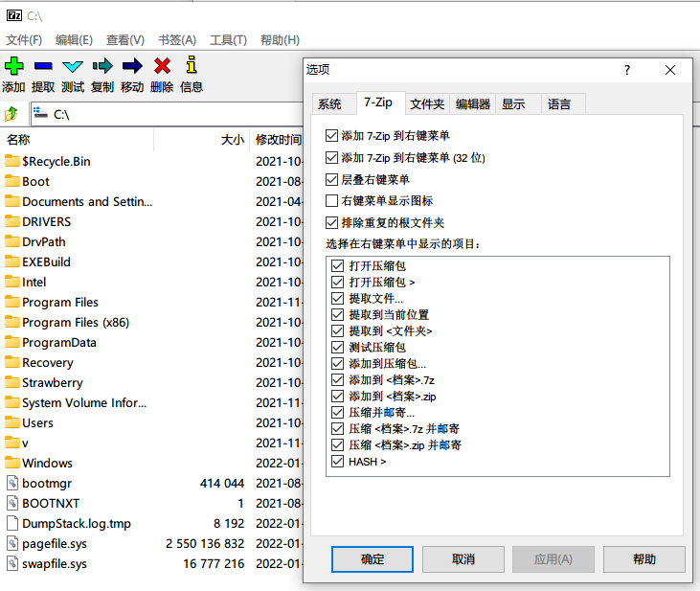Select the DRIVERS folder icon
This screenshot has height=591, width=700.
tap(12, 221)
